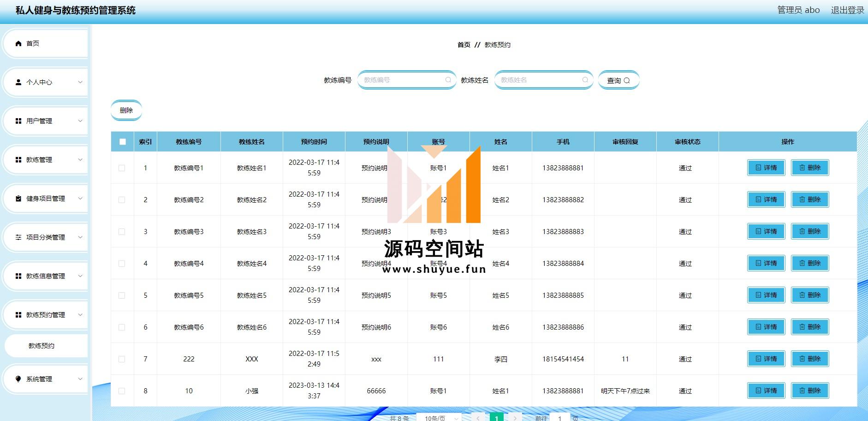Click 退出登录 to log out
Screen dimensions: 868x421
[847, 10]
